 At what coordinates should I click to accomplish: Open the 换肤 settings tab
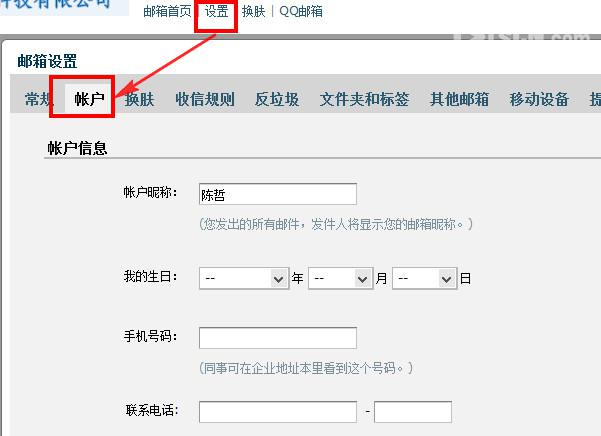pyautogui.click(x=139, y=99)
